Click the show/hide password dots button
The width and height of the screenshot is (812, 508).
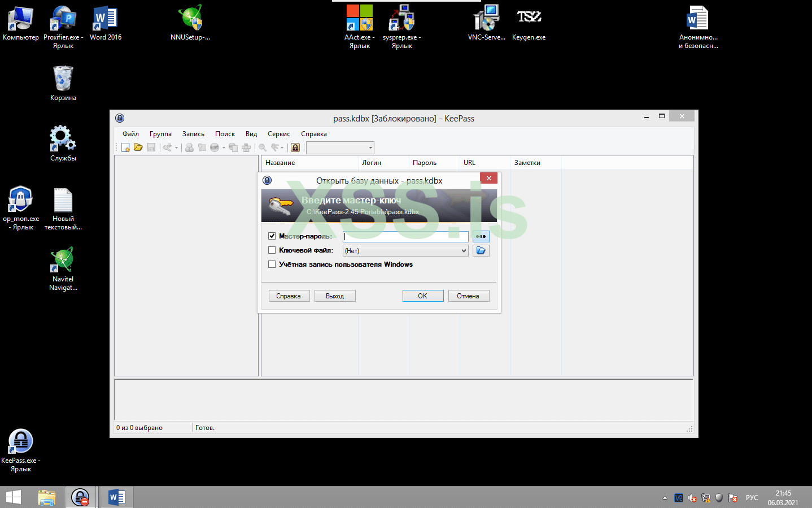click(x=481, y=236)
